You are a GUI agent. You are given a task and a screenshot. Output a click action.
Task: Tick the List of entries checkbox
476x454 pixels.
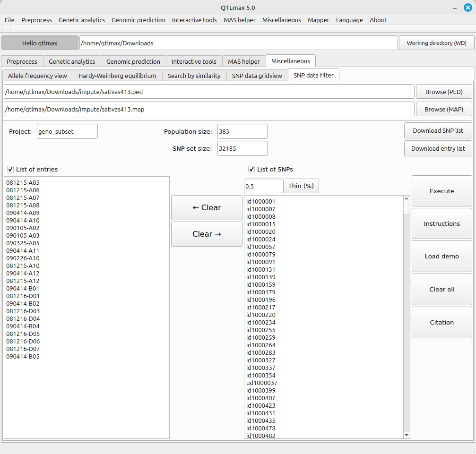(x=10, y=169)
